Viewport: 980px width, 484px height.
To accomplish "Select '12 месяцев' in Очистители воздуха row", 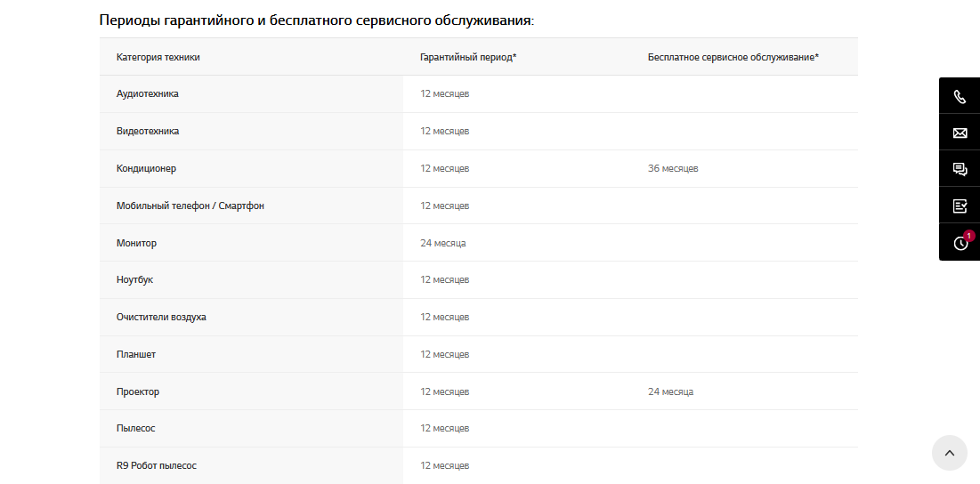I will [x=444, y=318].
